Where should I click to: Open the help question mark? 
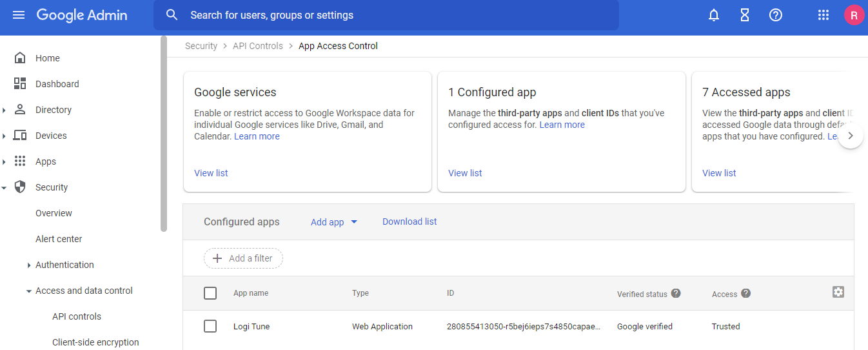point(776,15)
